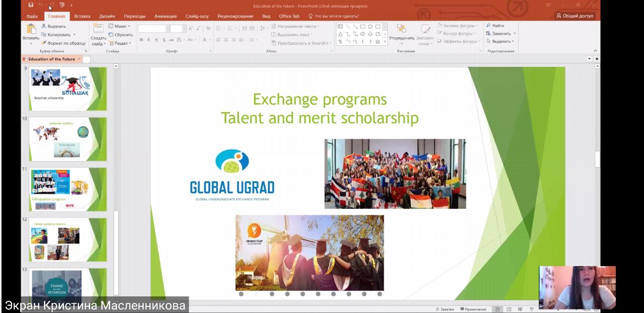This screenshot has width=644, height=313.
Task: Undo the last action
Action: pyautogui.click(x=41, y=5)
